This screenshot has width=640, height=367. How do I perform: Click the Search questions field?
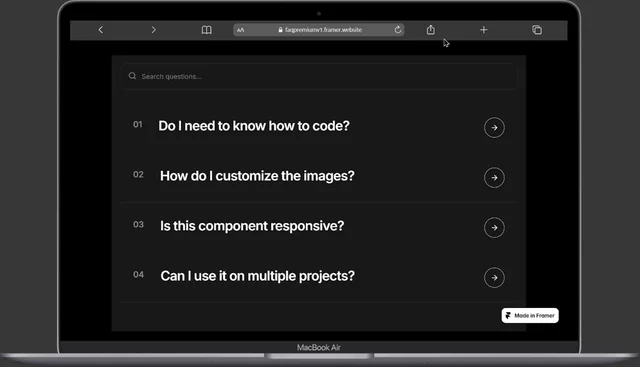[x=319, y=76]
